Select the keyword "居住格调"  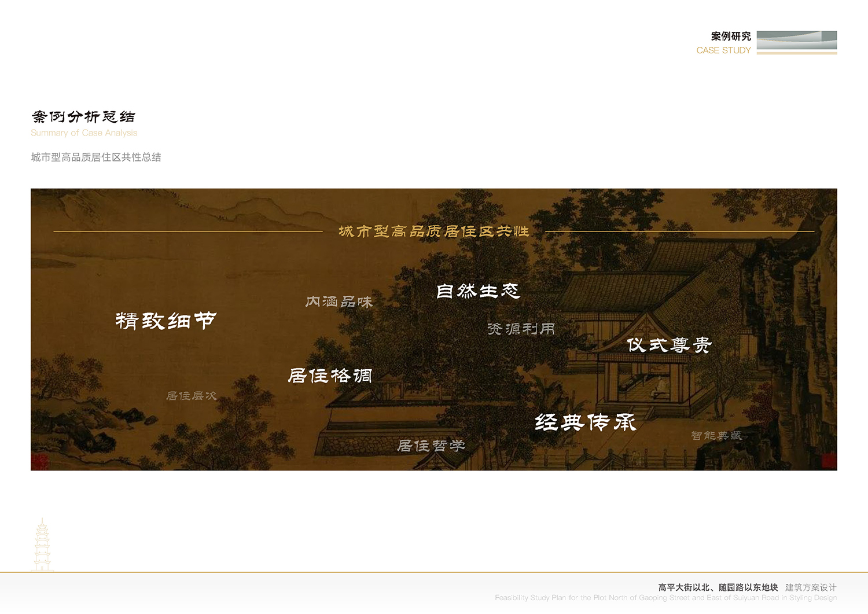tap(330, 376)
